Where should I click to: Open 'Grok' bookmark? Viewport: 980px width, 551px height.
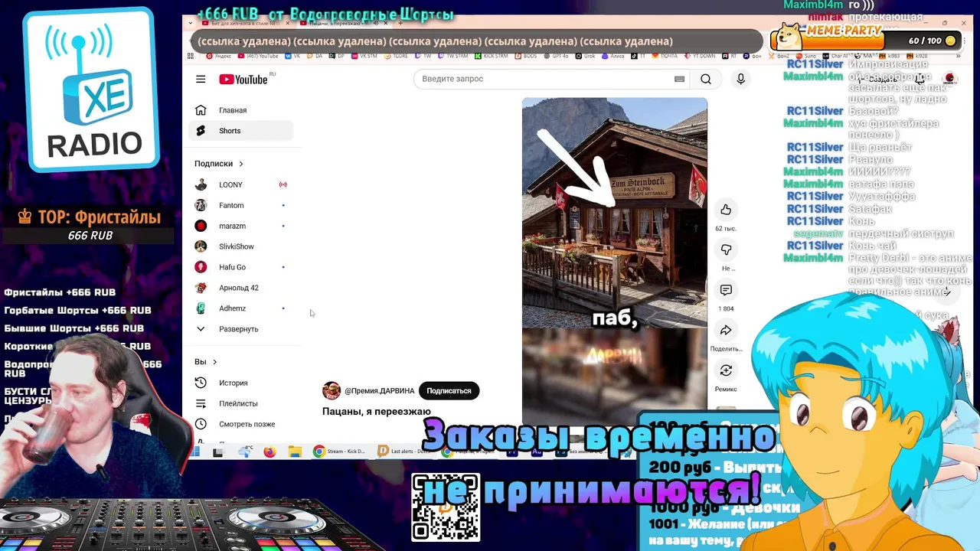[586, 56]
